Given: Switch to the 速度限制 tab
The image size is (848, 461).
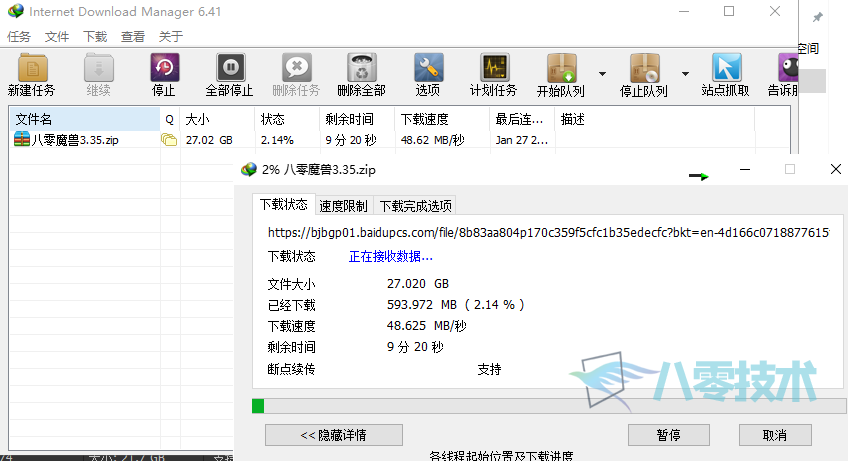Looking at the screenshot, I should pos(343,206).
